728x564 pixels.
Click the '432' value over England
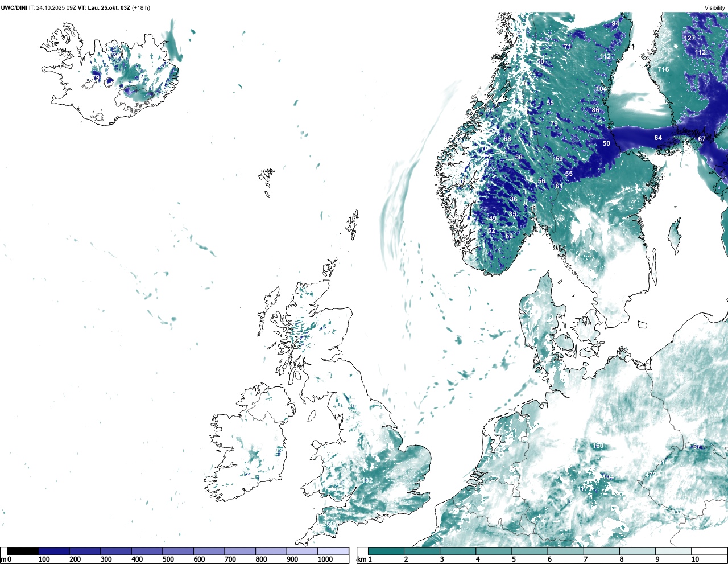[367, 480]
